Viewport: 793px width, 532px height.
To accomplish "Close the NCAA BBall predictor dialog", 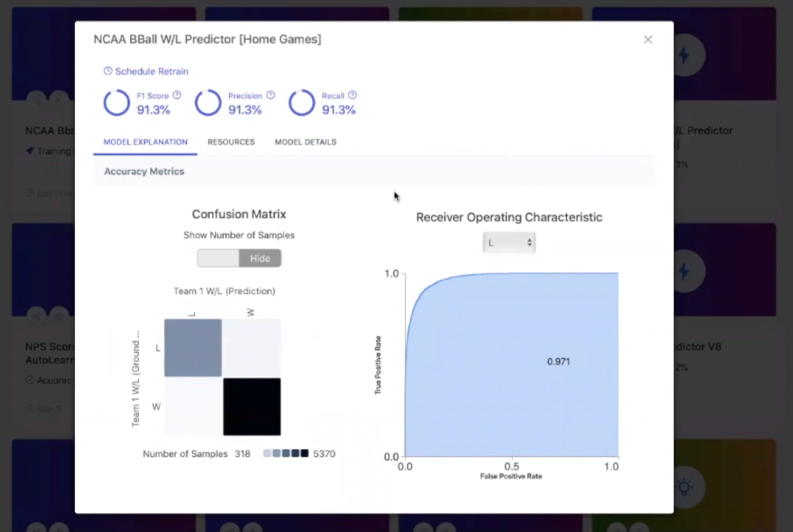I will point(648,40).
